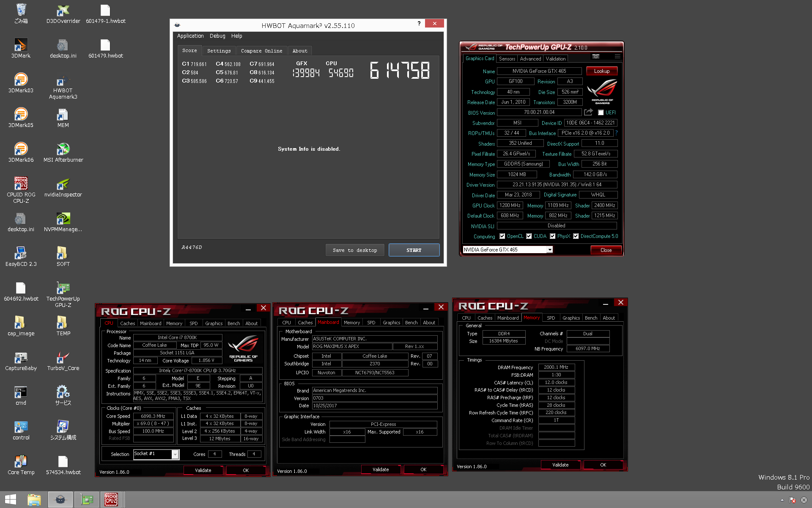Open the TurboV_Core desktop icon
Screen dimensions: 812x508
pyautogui.click(x=63, y=361)
